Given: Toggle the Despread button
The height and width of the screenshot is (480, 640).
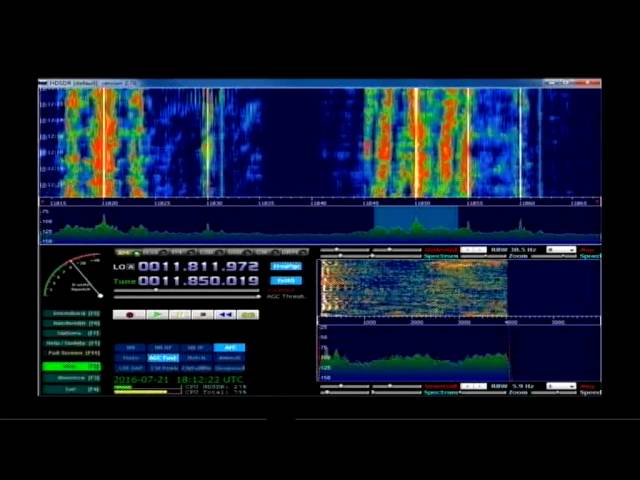Looking at the screenshot, I should [x=229, y=368].
